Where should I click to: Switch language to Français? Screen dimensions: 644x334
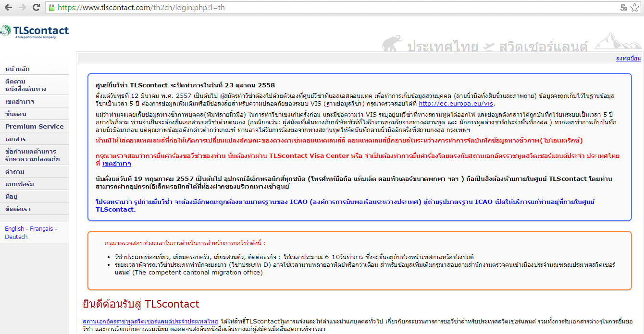point(41,229)
